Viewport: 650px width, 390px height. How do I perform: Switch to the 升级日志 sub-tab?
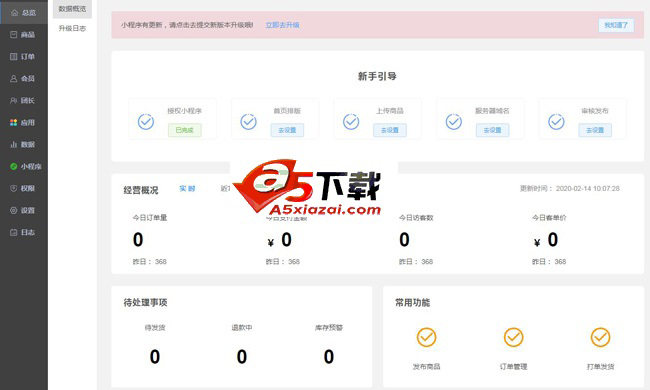point(72,28)
